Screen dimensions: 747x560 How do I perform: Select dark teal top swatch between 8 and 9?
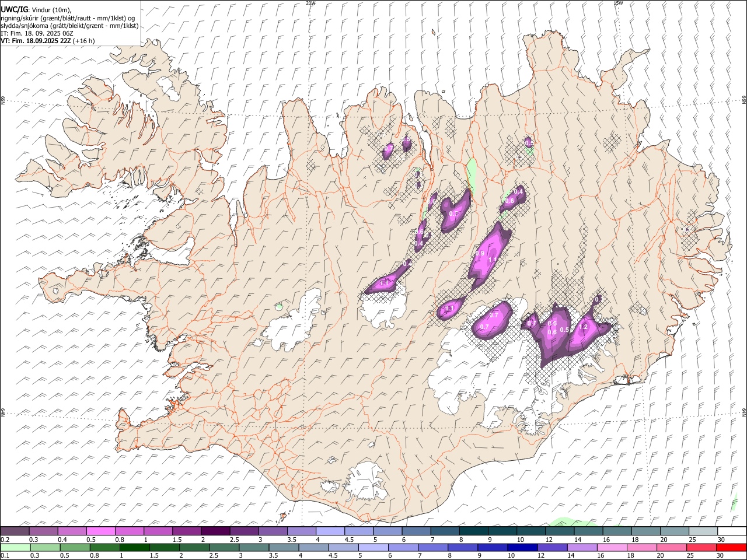[474, 531]
